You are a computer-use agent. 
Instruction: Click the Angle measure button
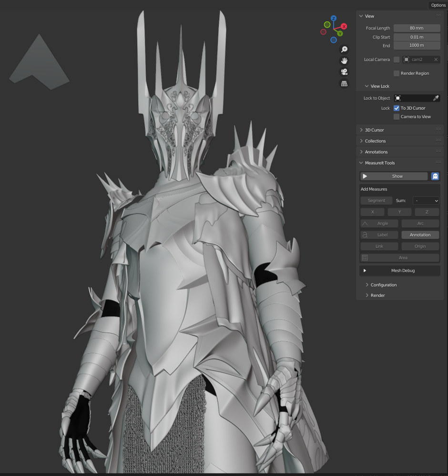tap(379, 223)
